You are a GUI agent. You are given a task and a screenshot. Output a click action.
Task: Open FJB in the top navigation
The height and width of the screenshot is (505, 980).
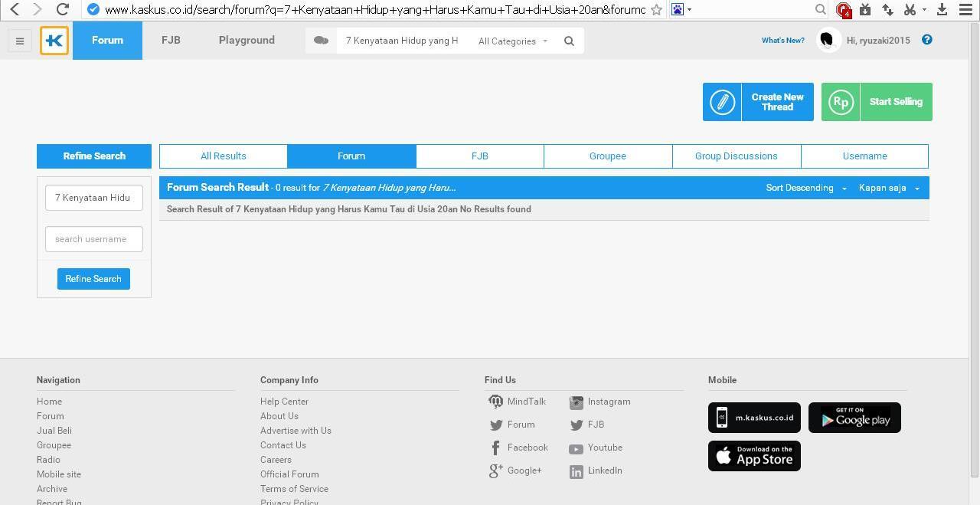point(171,40)
